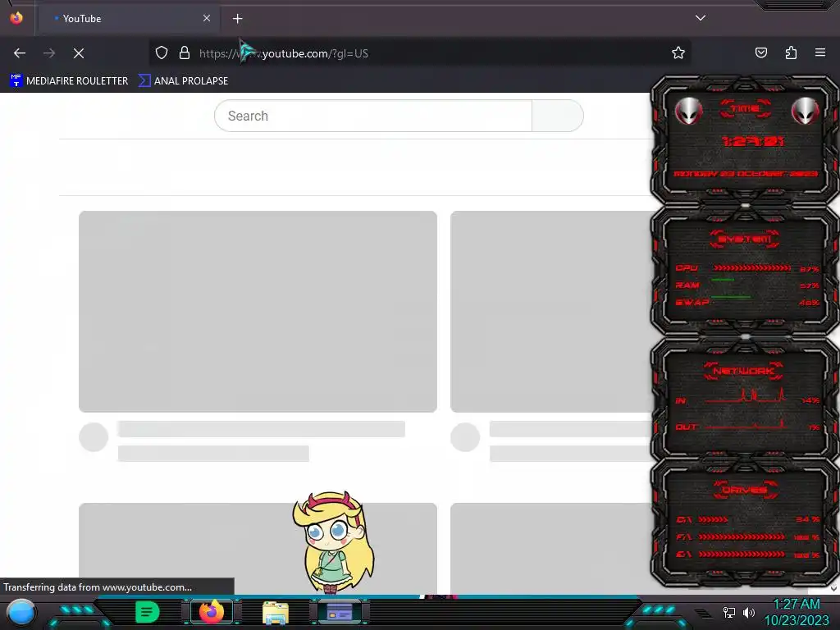840x630 pixels.
Task: Open a new tab with the plus button
Action: coord(237,19)
